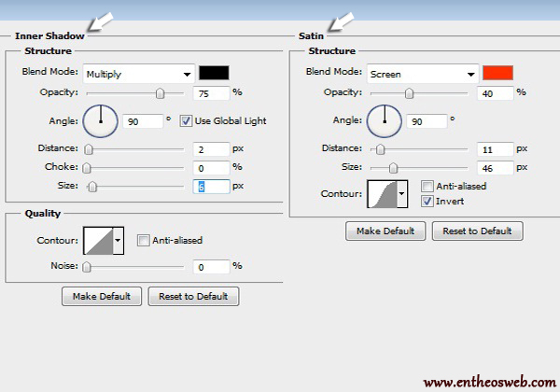This screenshot has height=392, width=560.
Task: Open the black Inner Shadow color swatch
Action: 214,73
